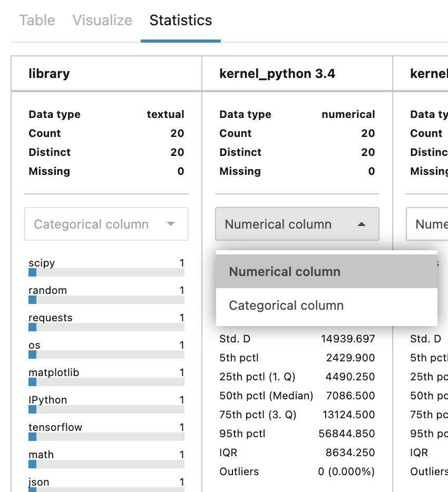
Task: Click the IPython frequency bar
Action: (106, 409)
